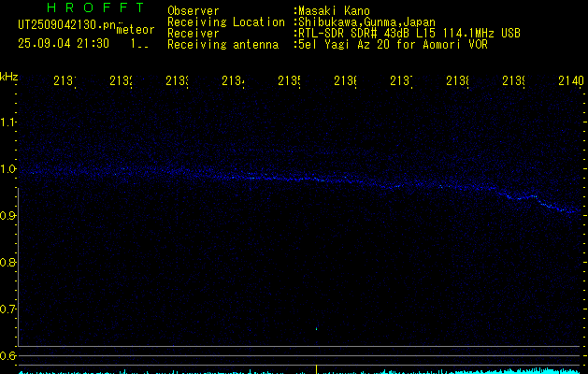Click the yellow marker on the amplitude strip
Image resolution: width=588 pixels, height=374 pixels.
tap(317, 369)
